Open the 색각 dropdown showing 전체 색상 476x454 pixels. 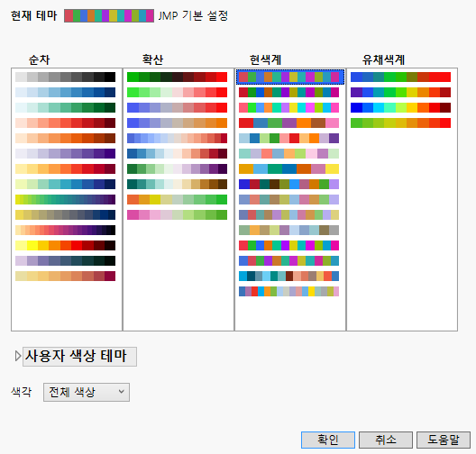pos(87,392)
